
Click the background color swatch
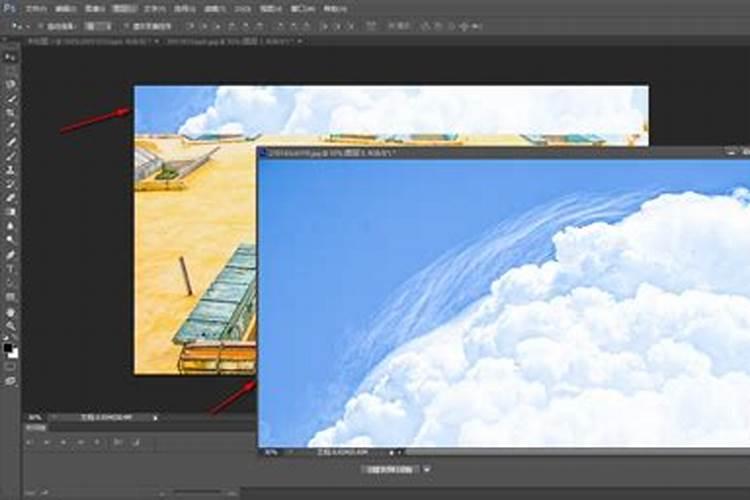tap(14, 354)
